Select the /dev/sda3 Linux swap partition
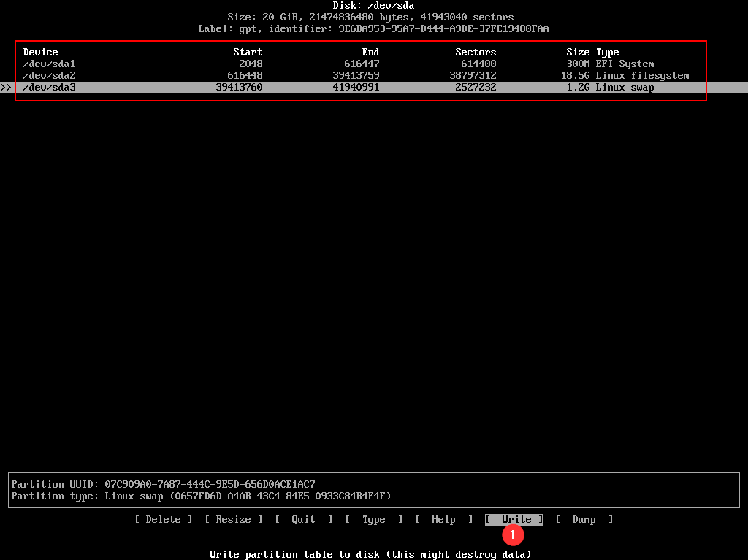This screenshot has height=560, width=748. click(x=49, y=87)
